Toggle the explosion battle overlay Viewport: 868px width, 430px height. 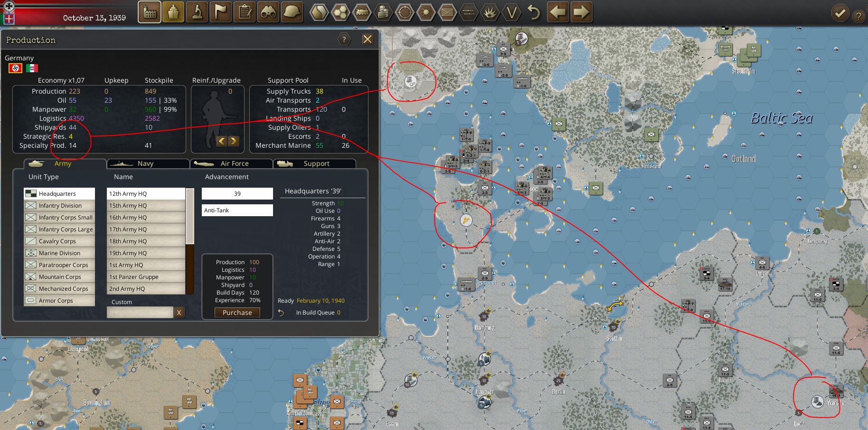point(490,13)
